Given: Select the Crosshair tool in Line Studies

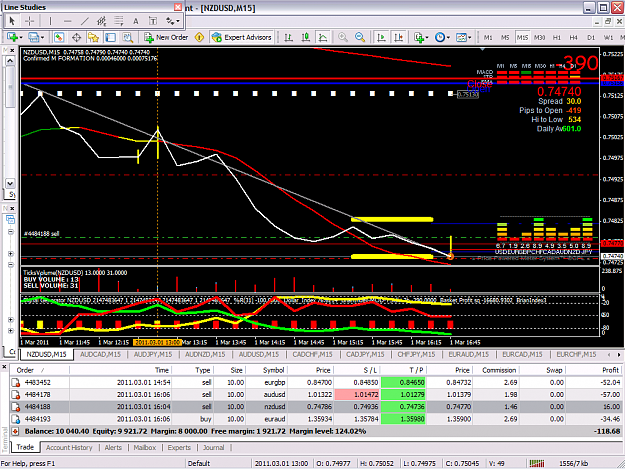Looking at the screenshot, I should [29, 21].
